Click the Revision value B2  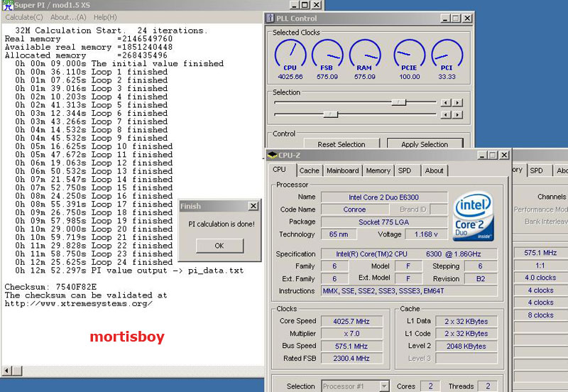[x=481, y=279]
